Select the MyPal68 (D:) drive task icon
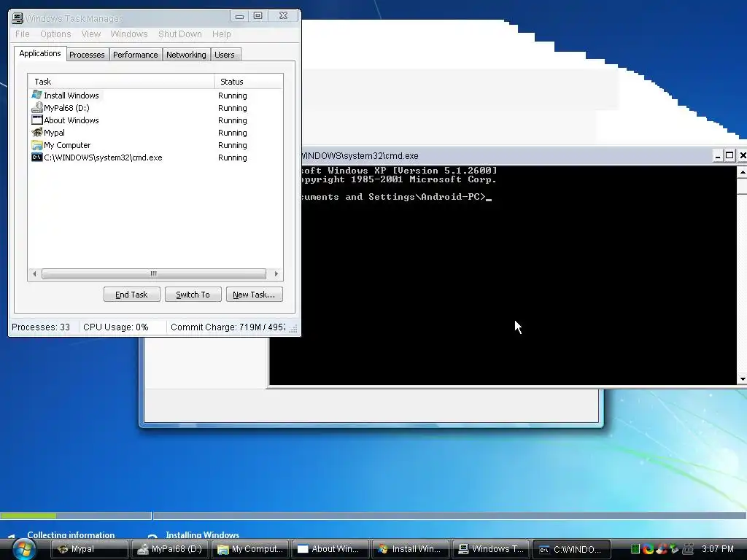 pyautogui.click(x=36, y=108)
